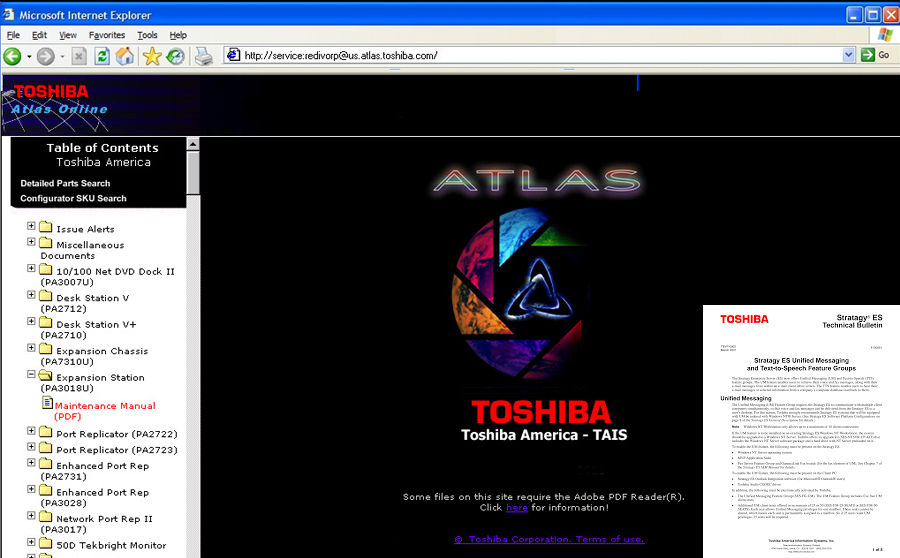Expand Desk Station V (PA2712) node
The image size is (900, 558).
(31, 295)
